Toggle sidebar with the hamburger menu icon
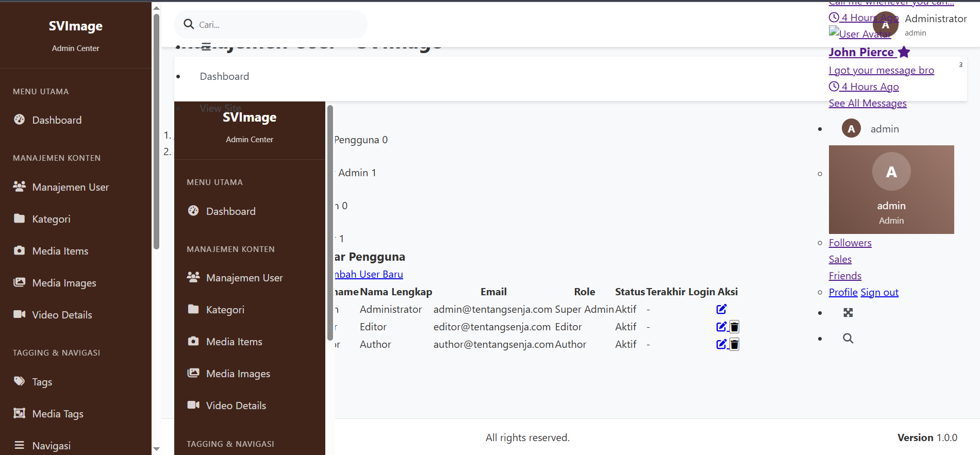Image resolution: width=980 pixels, height=455 pixels. [x=206, y=46]
